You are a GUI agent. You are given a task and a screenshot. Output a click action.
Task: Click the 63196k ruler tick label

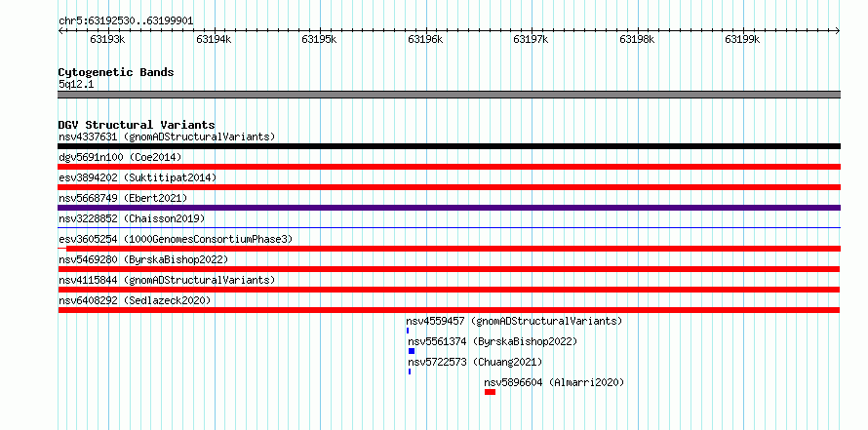(x=425, y=39)
